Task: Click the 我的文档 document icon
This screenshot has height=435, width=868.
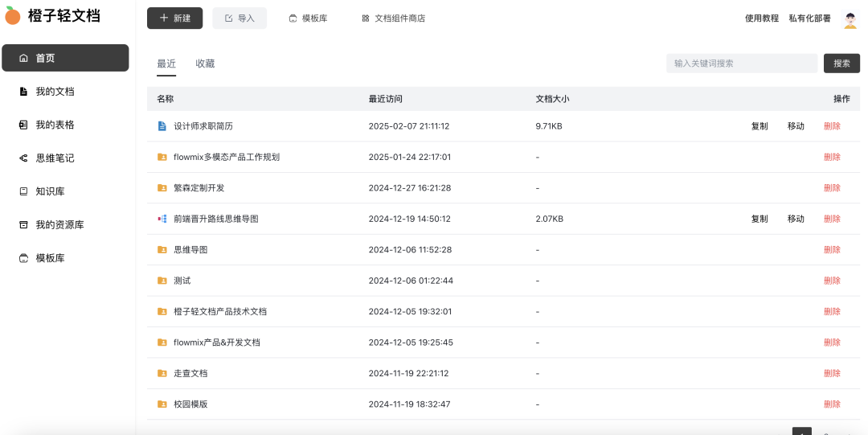Action: point(23,92)
